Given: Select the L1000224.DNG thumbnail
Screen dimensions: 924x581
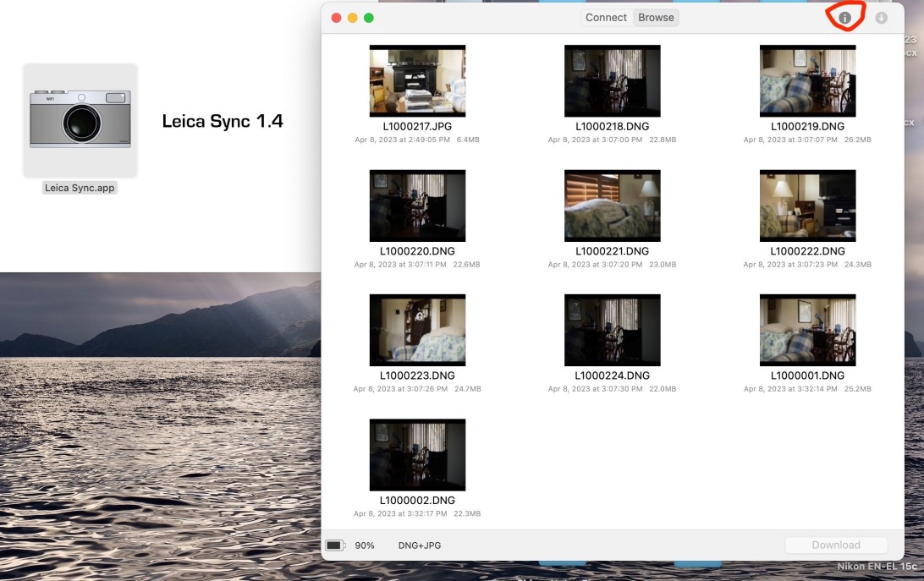Looking at the screenshot, I should [x=612, y=330].
